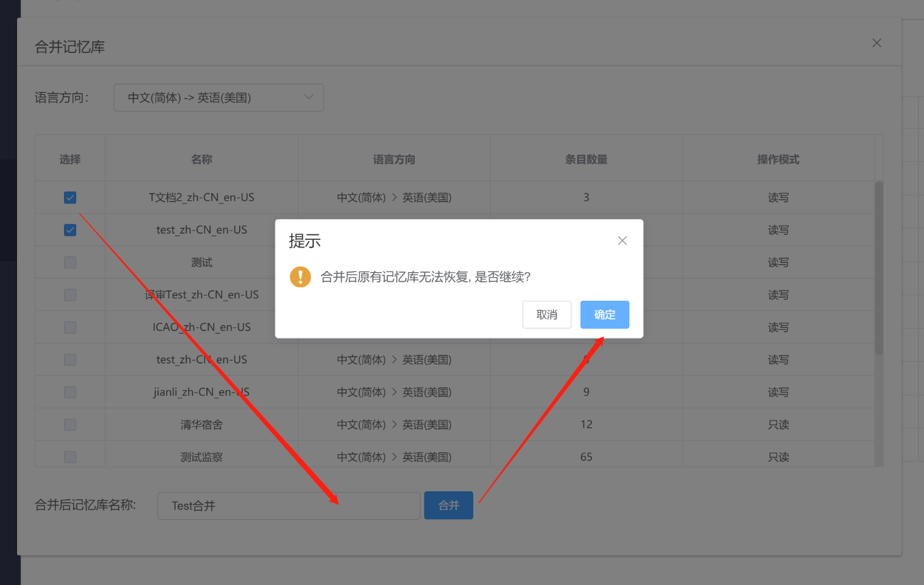Screen dimensions: 924x585
Task: Tick the 测试监察 checkbox
Action: pyautogui.click(x=70, y=457)
